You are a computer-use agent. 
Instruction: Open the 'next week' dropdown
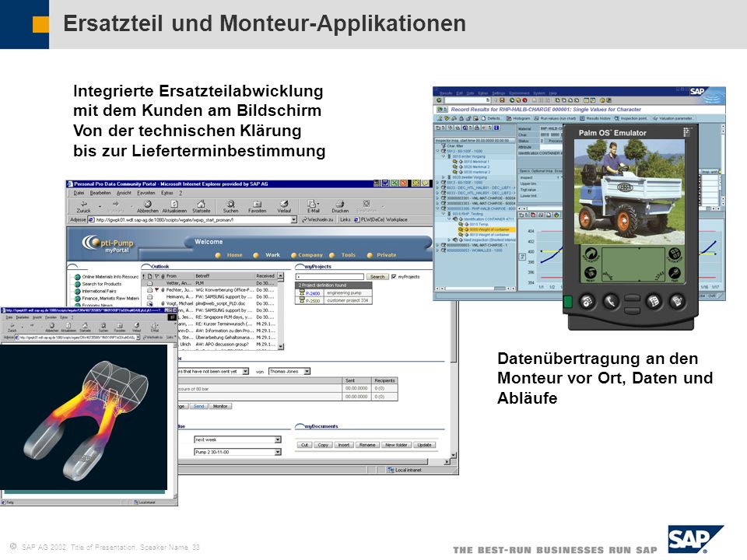(278, 439)
